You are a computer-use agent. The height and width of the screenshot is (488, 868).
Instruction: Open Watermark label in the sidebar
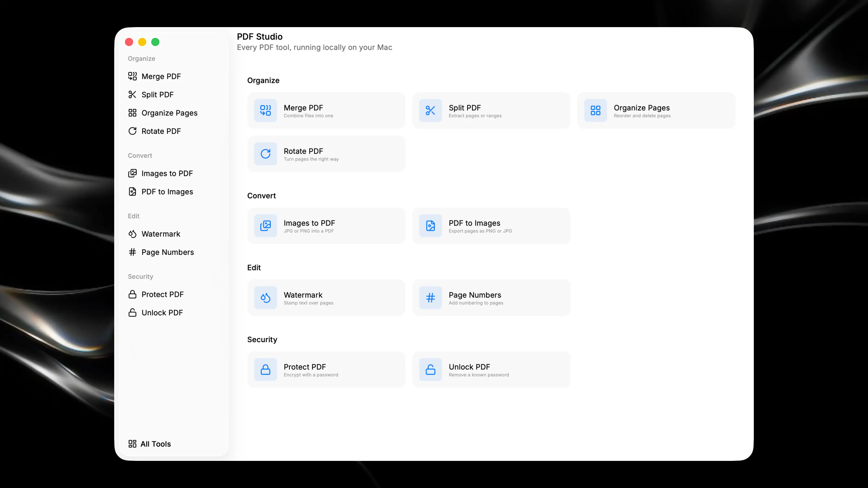(x=161, y=234)
